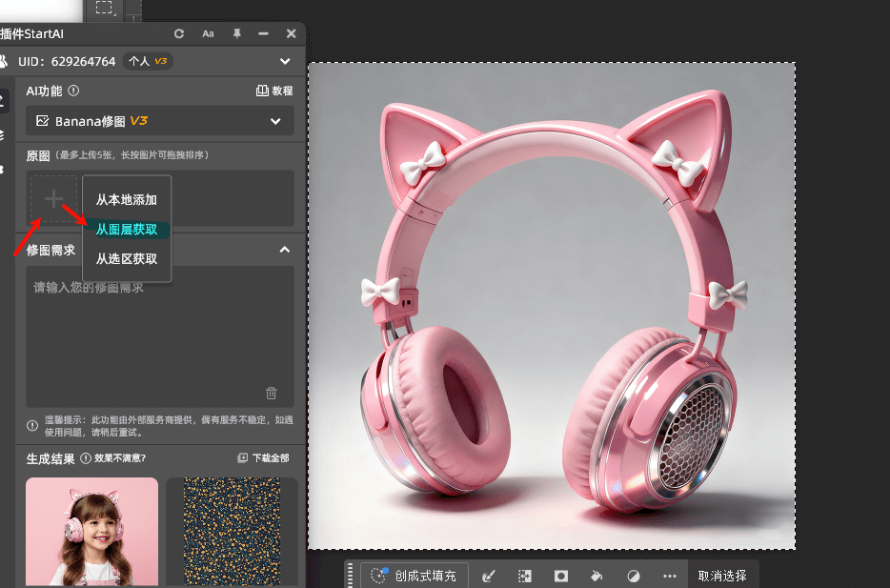Collapse the 修图需求 section

284,250
